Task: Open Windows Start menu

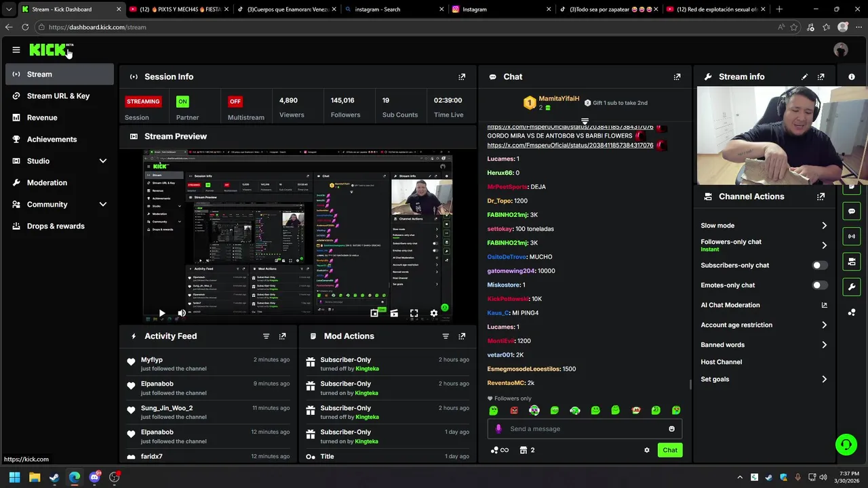Action: pos(14,477)
